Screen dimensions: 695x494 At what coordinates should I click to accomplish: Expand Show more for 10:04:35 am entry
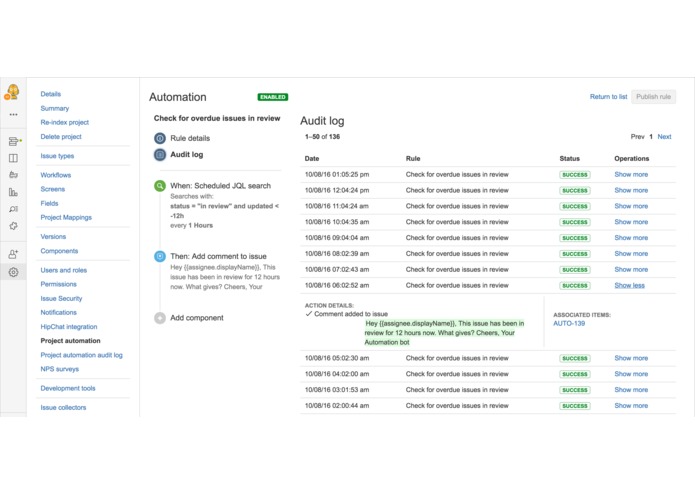click(x=631, y=222)
